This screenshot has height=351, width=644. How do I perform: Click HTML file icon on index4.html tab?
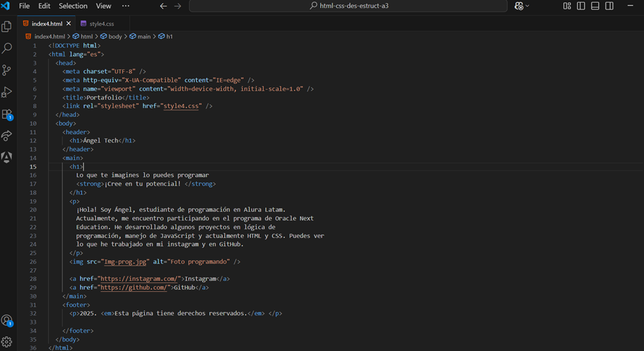tap(26, 24)
